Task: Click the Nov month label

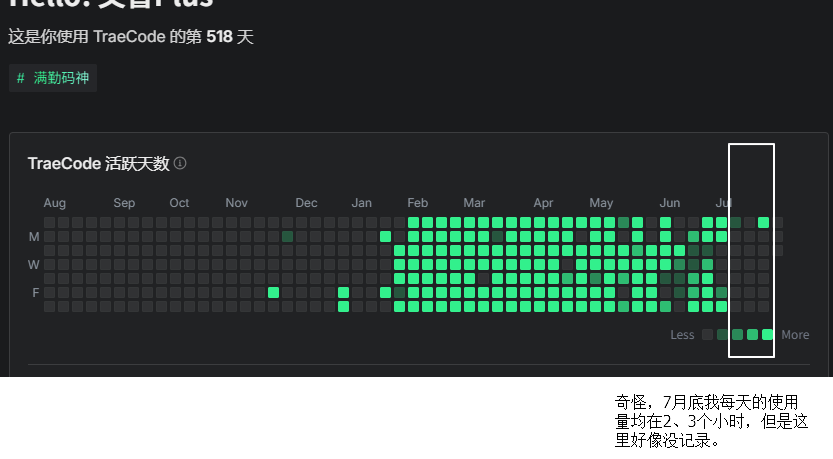Action: click(x=236, y=203)
